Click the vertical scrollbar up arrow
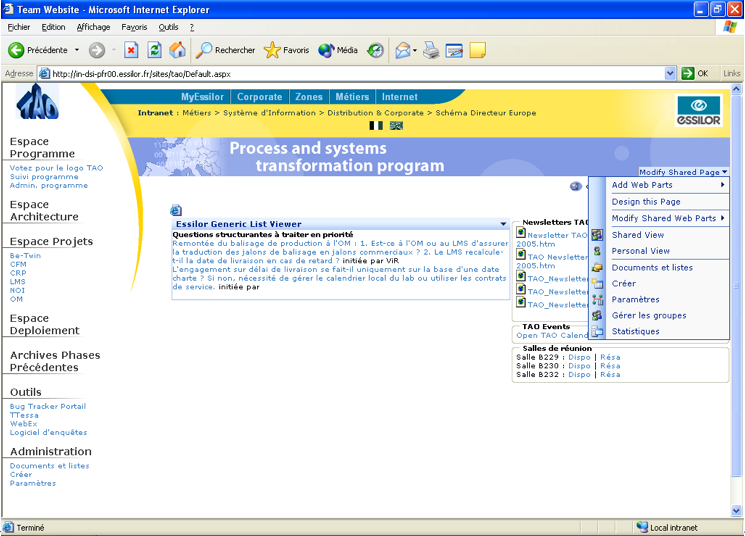This screenshot has width=745, height=536. (x=736, y=89)
